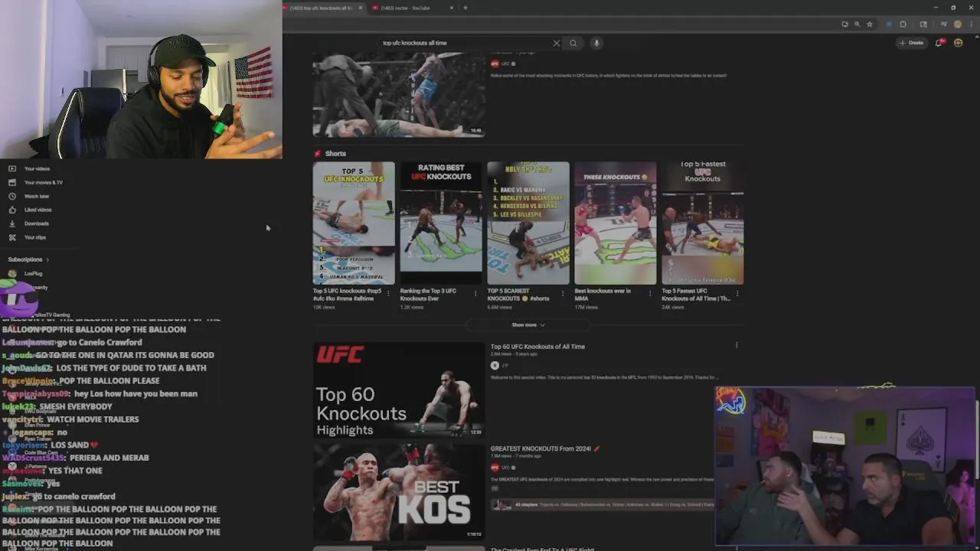980x551 pixels.
Task: Clear the search box with the X
Action: (x=557, y=43)
